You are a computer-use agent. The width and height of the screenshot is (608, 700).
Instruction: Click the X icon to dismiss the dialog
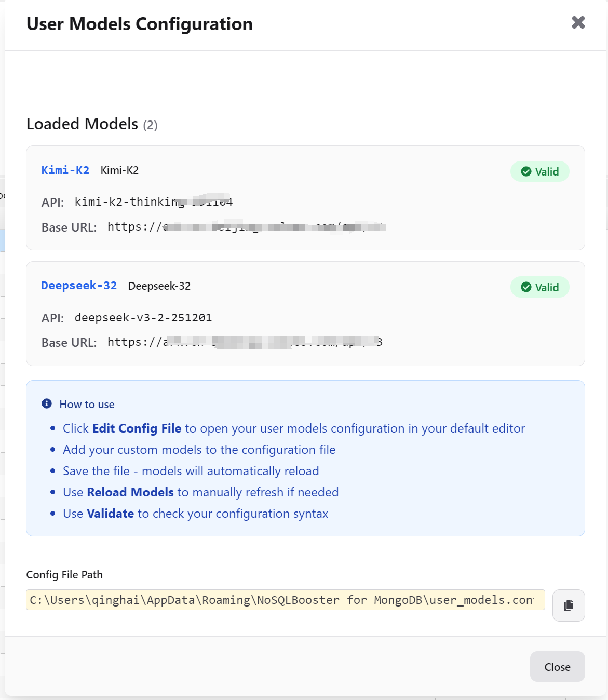[577, 23]
